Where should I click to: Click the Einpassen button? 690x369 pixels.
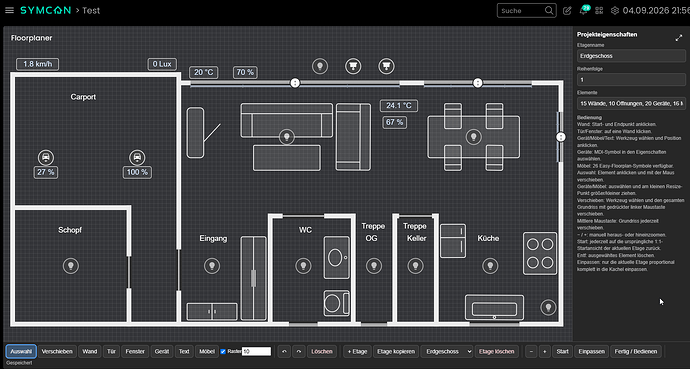pyautogui.click(x=591, y=351)
